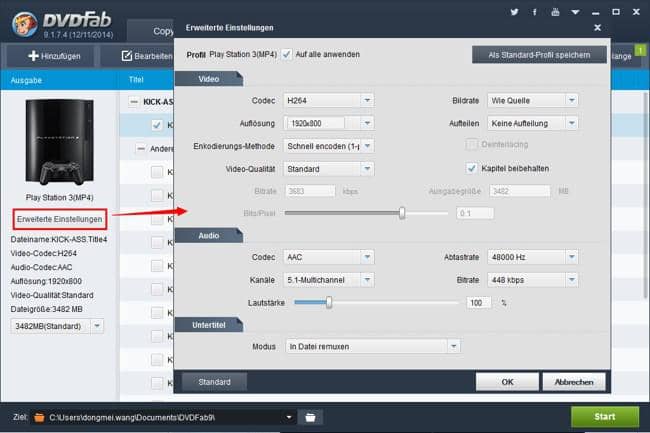Toggle Auf alle anwenden checkbox
This screenshot has width=650, height=433.
tap(286, 54)
